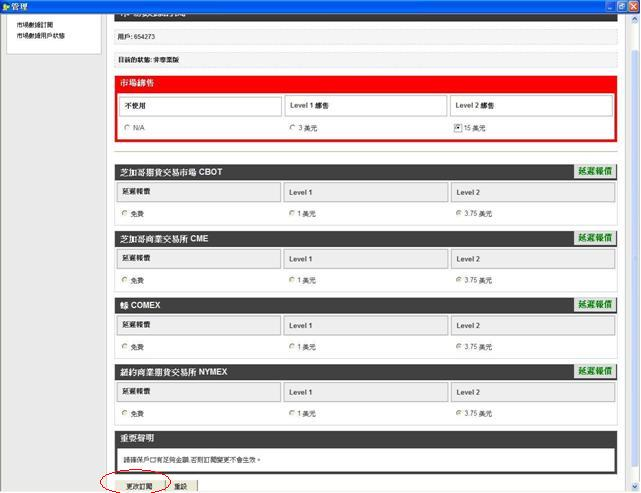Viewport: 641px width, 493px height.
Task: Click the Level 2 綁售 column header
Action: [x=531, y=105]
